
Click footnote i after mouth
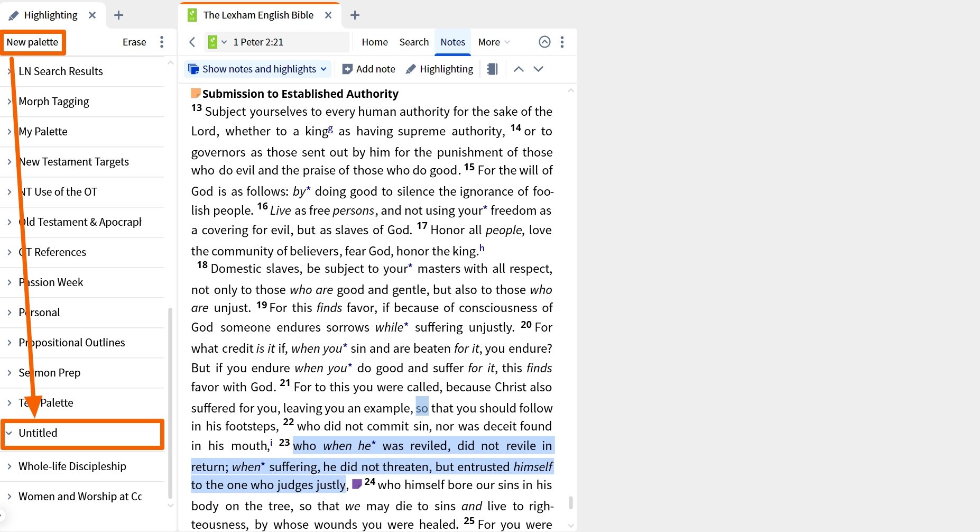click(271, 443)
